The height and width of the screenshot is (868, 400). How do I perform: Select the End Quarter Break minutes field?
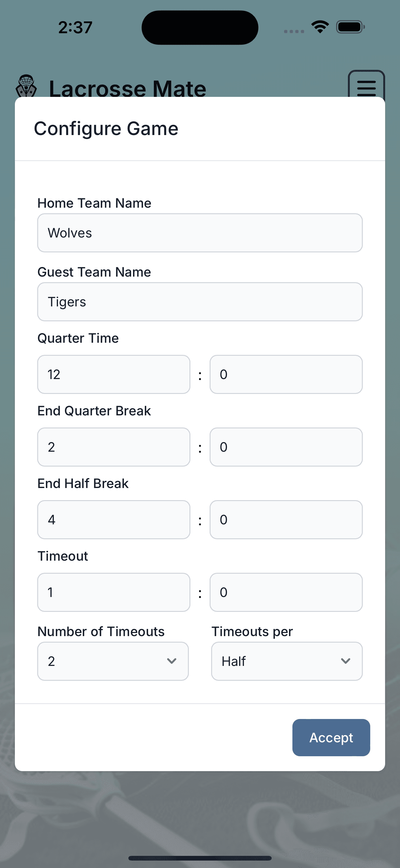click(114, 447)
